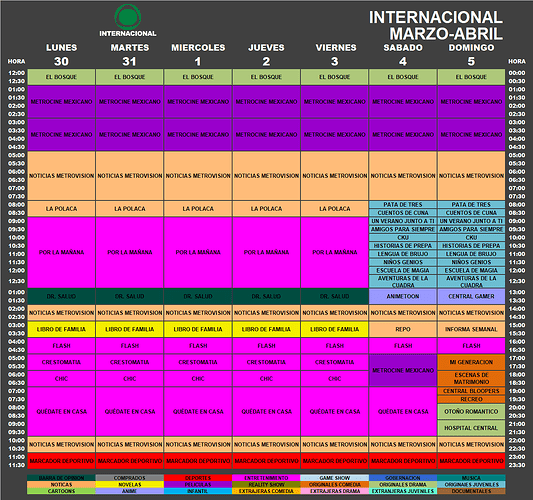Open the Central Gamer slot on Sunday

point(471,296)
